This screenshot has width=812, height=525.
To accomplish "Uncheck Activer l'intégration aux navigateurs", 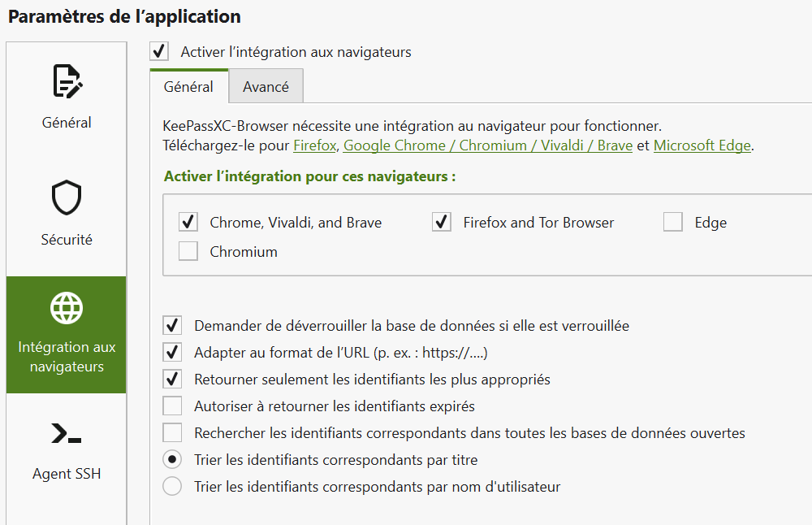I will [x=159, y=51].
